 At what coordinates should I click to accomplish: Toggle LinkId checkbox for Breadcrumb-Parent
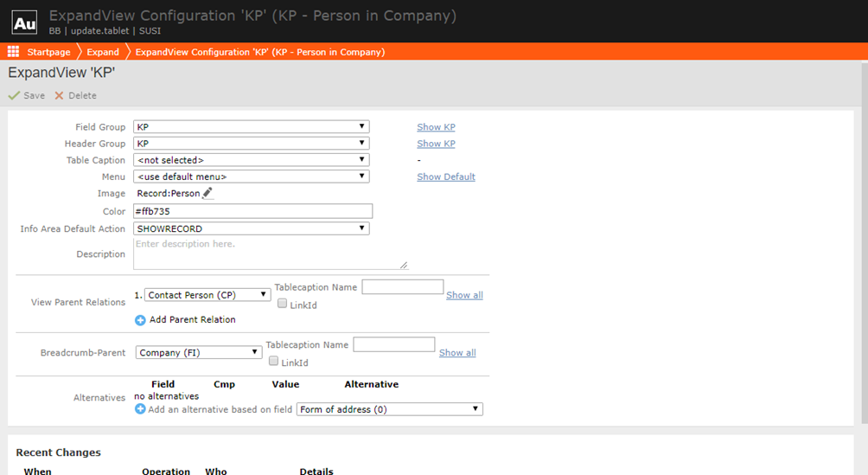click(x=273, y=362)
